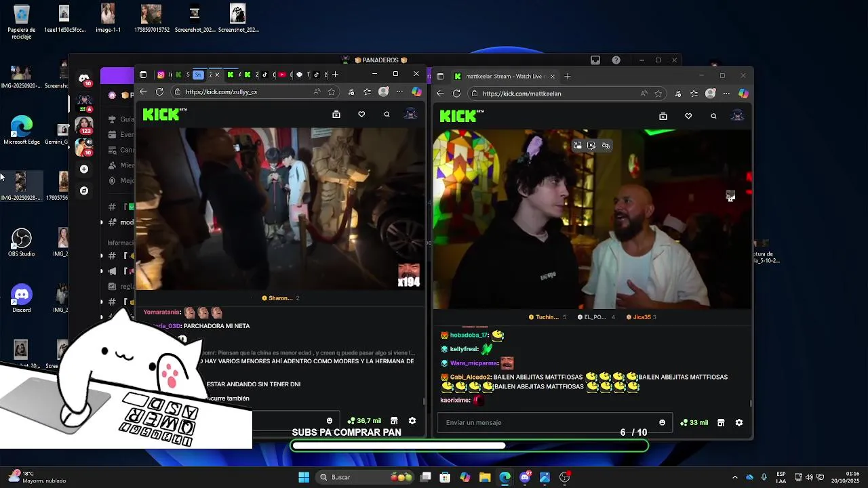Open Edge settings menu in the mattkeelan window
The width and height of the screenshot is (868, 488).
(726, 94)
